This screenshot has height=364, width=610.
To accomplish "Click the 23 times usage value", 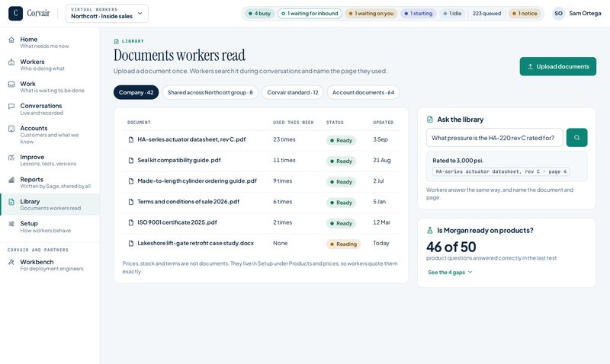I will (284, 139).
